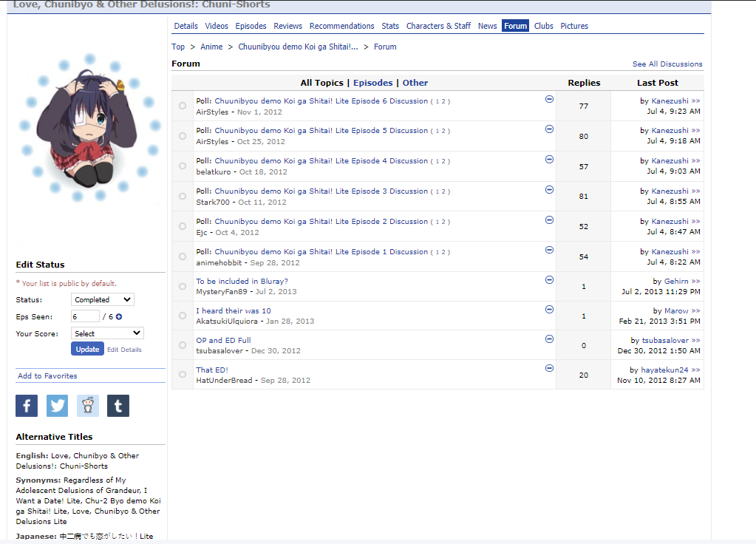Open Edit Details link
756x544 pixels.
(x=124, y=350)
